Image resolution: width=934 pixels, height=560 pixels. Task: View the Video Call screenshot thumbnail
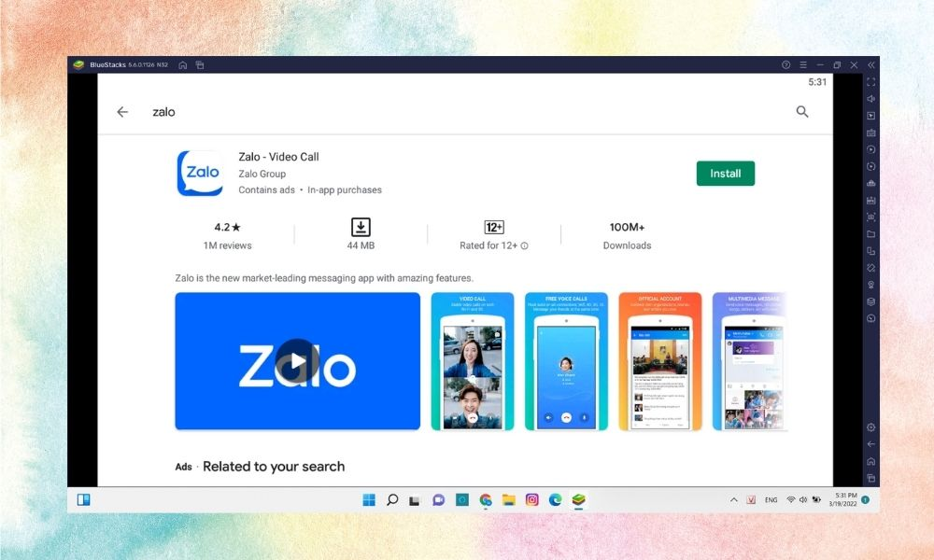[x=472, y=361]
